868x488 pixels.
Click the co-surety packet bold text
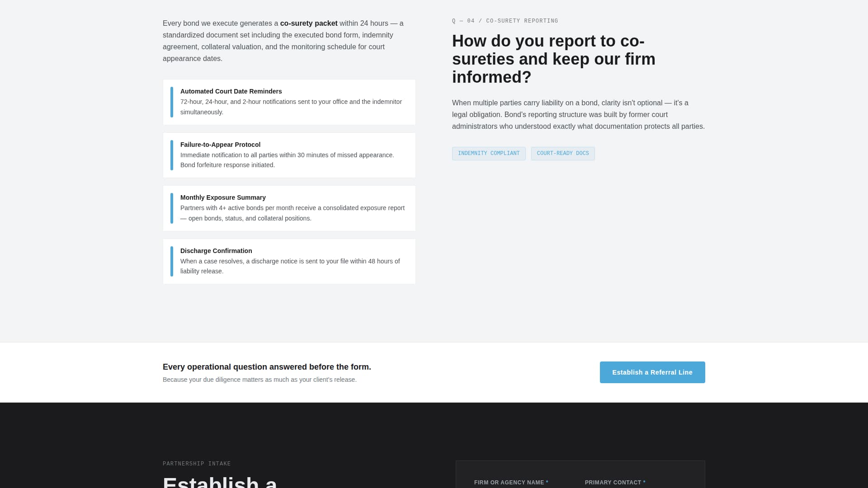pyautogui.click(x=309, y=23)
